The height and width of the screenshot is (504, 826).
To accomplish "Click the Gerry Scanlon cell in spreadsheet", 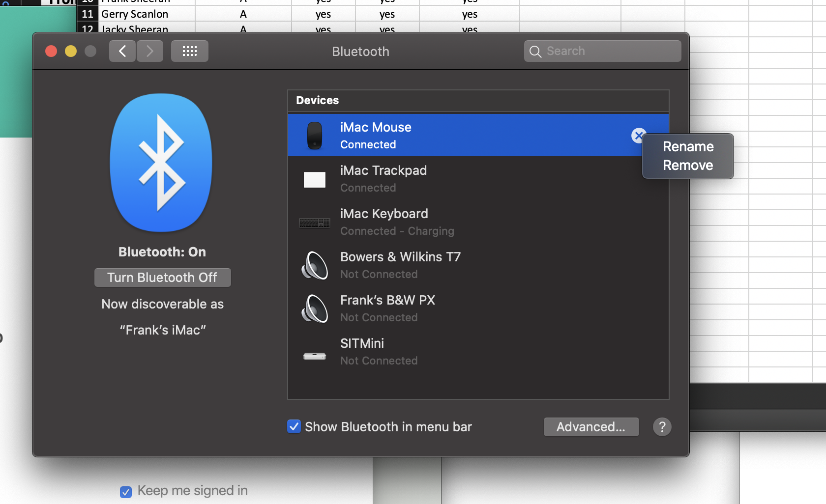I will pyautogui.click(x=147, y=14).
